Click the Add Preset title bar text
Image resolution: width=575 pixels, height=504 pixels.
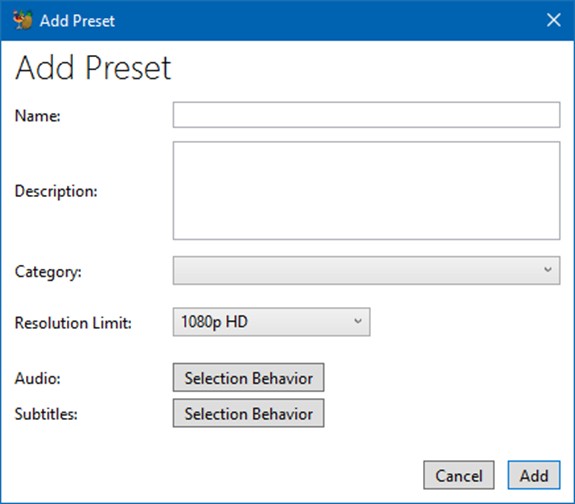77,21
